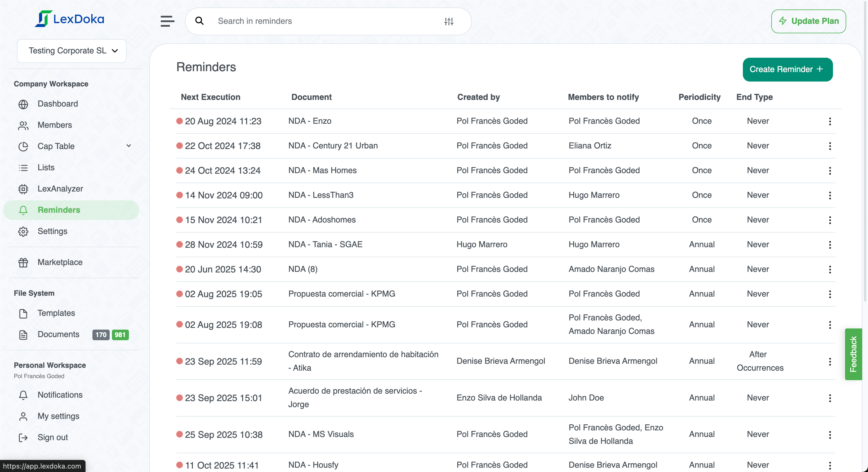Click the page's vertical scrollbar

(x=865, y=152)
